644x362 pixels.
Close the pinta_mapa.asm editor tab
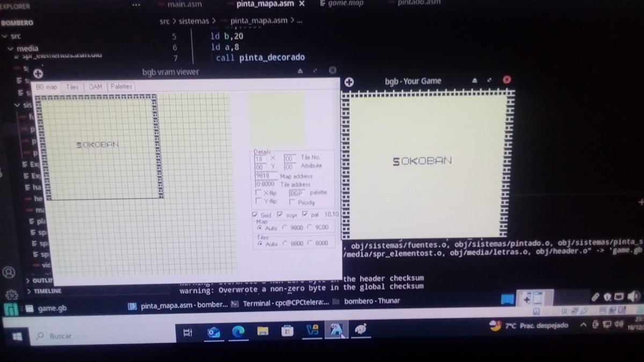[x=302, y=3]
